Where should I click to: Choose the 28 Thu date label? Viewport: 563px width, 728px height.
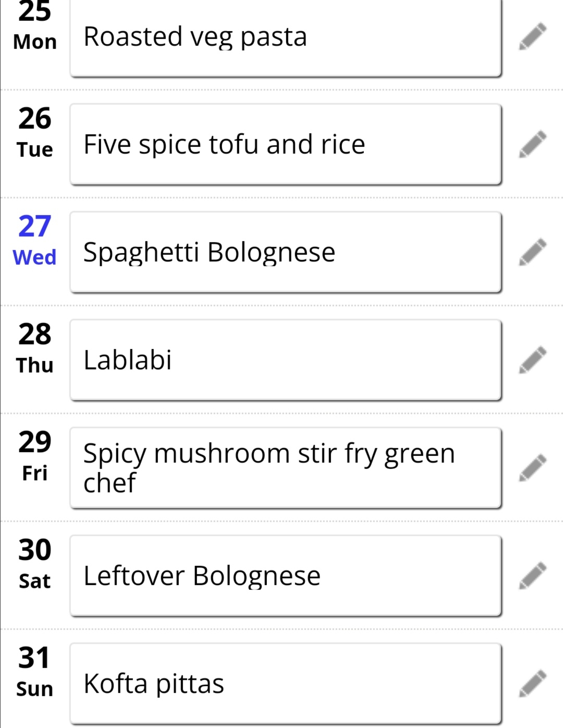pyautogui.click(x=34, y=348)
